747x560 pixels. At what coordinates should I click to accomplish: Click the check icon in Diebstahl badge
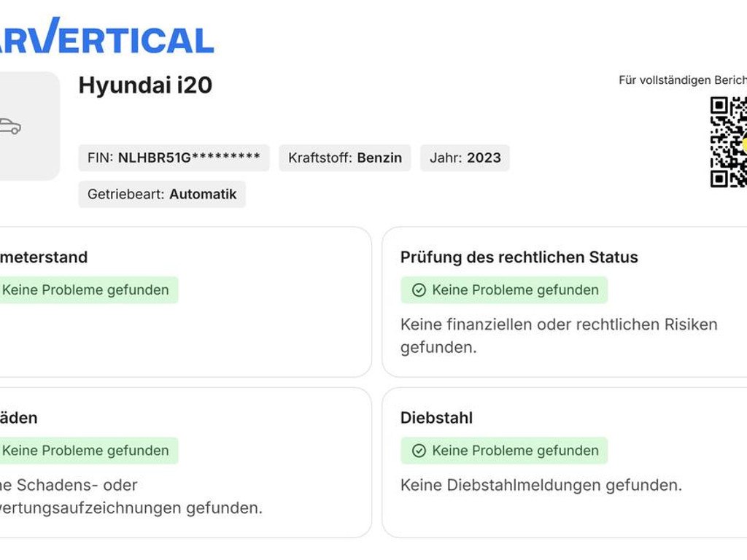[419, 451]
